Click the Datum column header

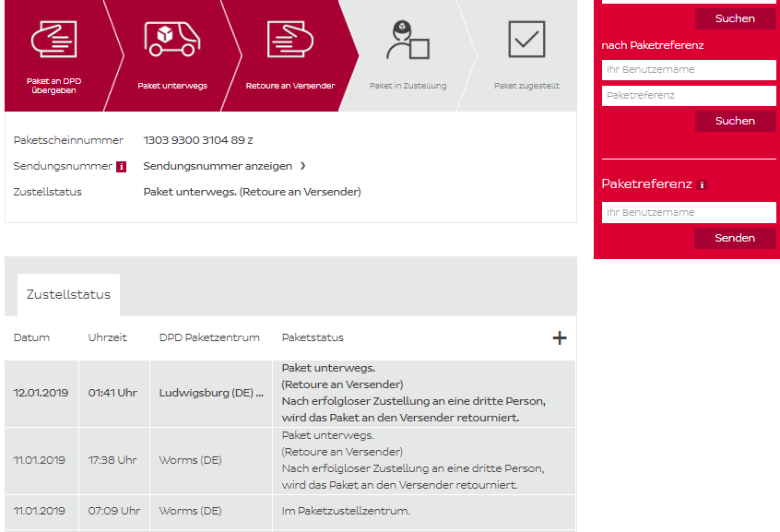click(32, 337)
